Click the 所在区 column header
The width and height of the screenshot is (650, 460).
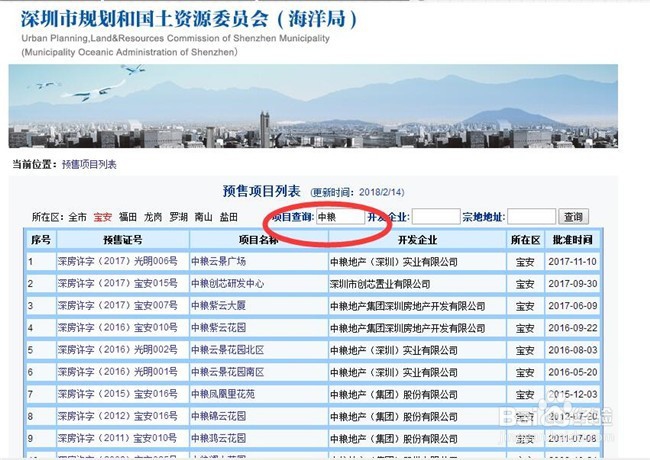click(525, 240)
